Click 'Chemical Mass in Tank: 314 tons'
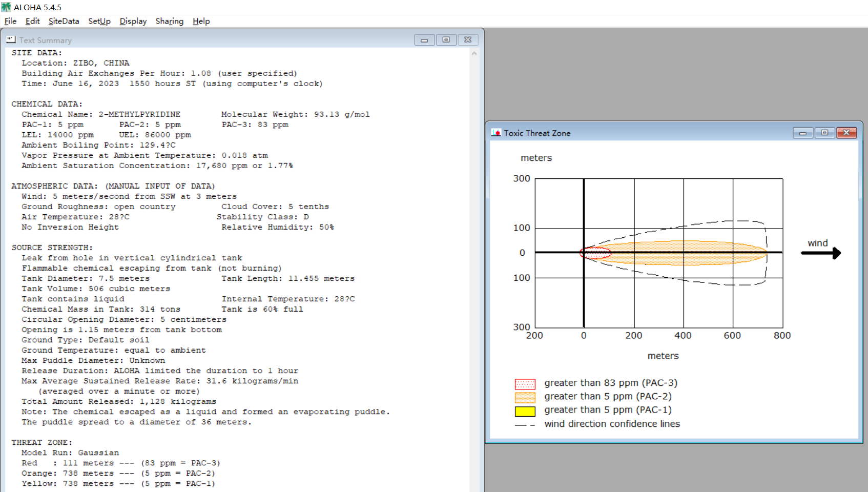The image size is (868, 492). point(101,309)
